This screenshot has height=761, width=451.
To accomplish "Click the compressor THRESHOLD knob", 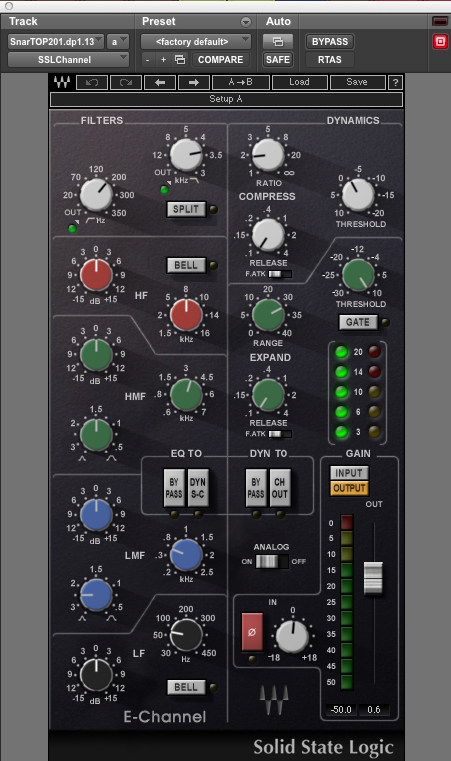I will [x=358, y=195].
